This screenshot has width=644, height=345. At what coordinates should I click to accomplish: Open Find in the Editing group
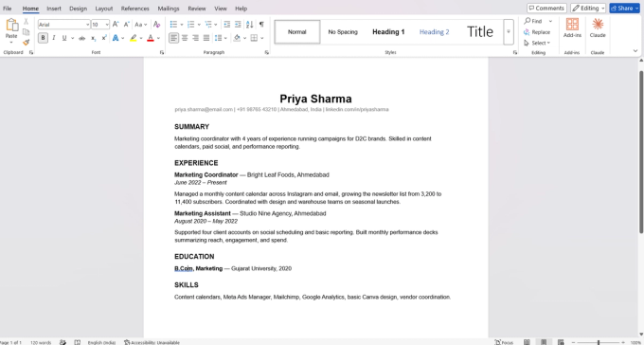tap(533, 21)
